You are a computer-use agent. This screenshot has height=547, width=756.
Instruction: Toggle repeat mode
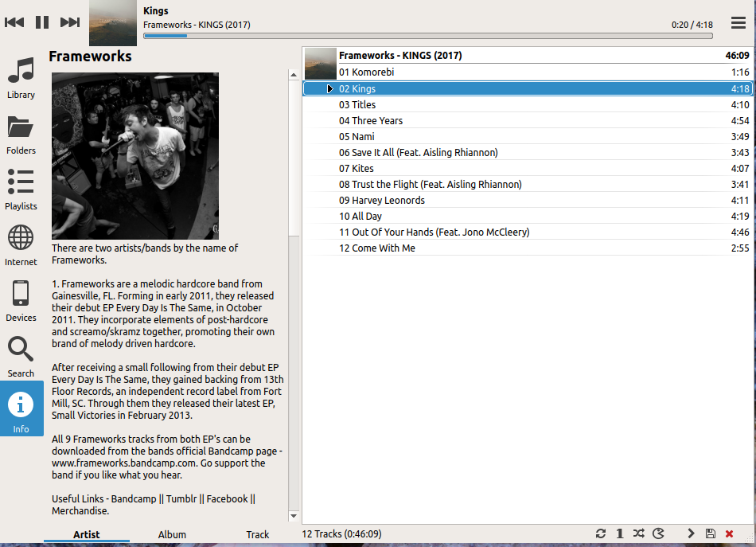[x=601, y=533]
